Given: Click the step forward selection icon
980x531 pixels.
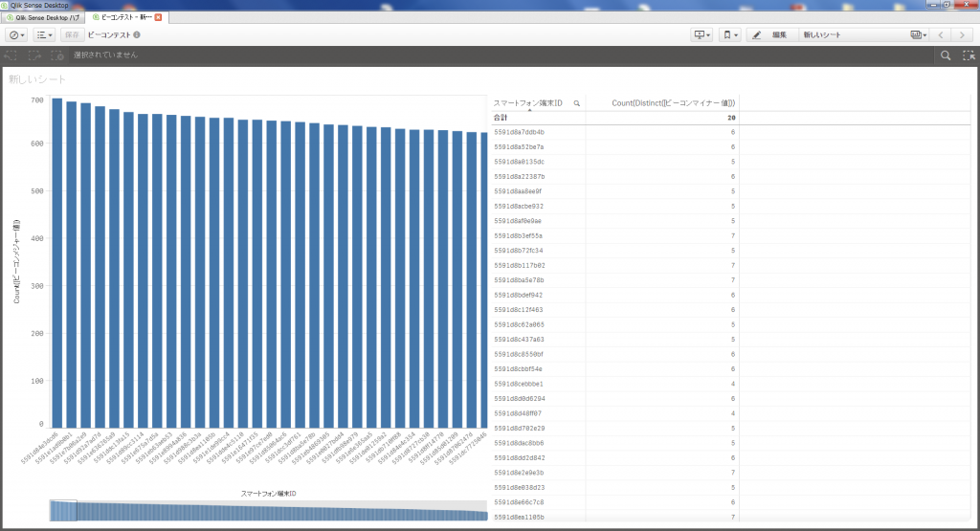Looking at the screenshot, I should [x=33, y=55].
